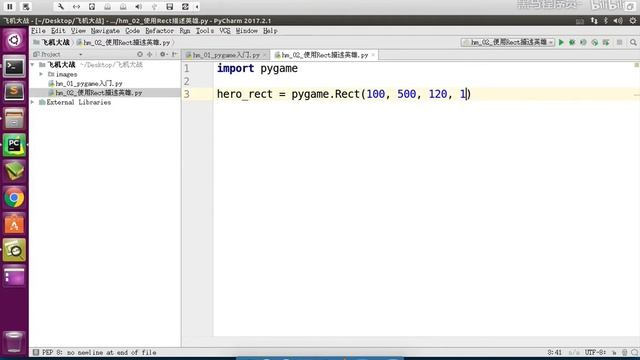Pause the virtual machine
The width and height of the screenshot is (640, 360).
tap(10, 7)
